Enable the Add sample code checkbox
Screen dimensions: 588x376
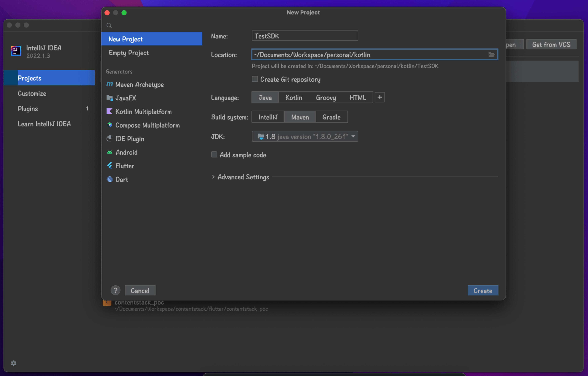click(x=214, y=154)
